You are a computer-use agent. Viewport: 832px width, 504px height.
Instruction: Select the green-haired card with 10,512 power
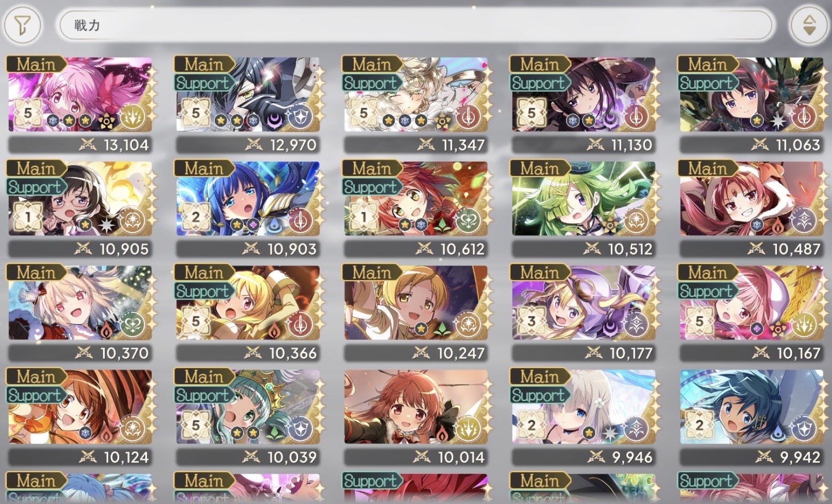click(x=584, y=199)
